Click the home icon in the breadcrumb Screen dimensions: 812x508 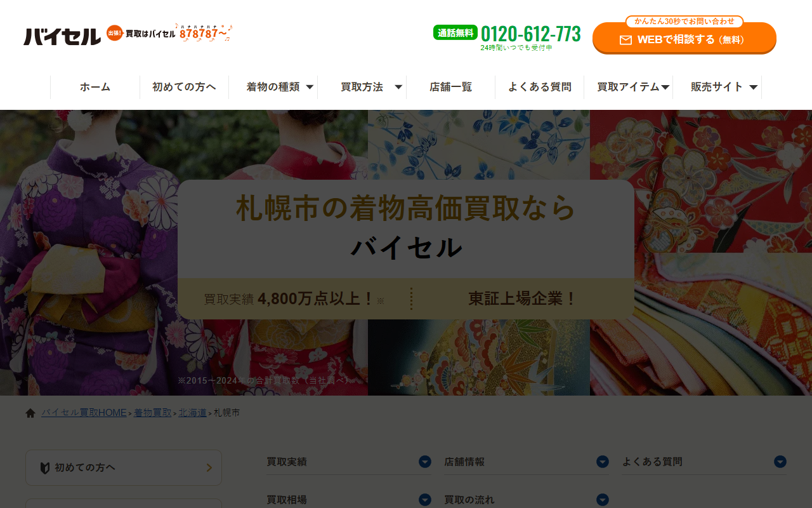[30, 413]
